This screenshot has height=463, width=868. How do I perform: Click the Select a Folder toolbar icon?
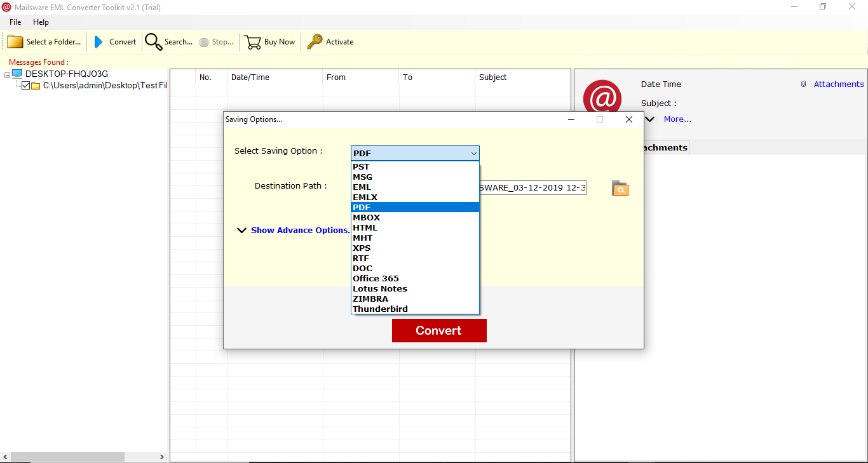tap(15, 42)
